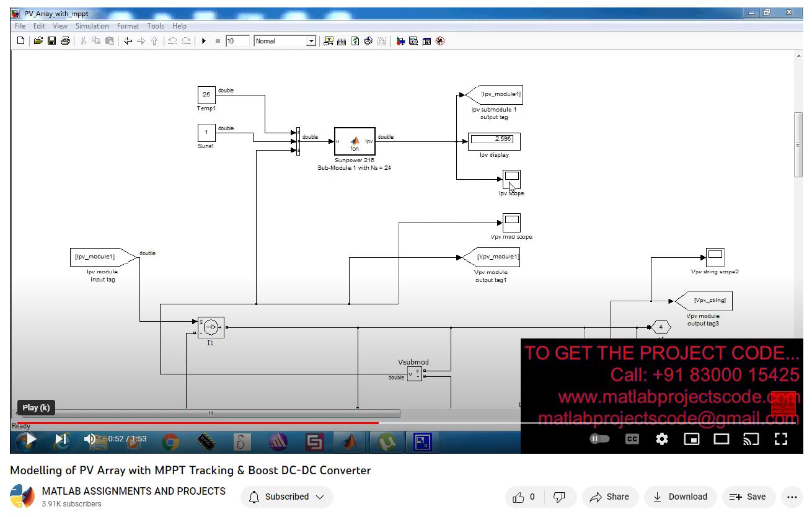This screenshot has width=812, height=517.
Task: Click the Chrome icon in the taskbar
Action: click(x=170, y=441)
